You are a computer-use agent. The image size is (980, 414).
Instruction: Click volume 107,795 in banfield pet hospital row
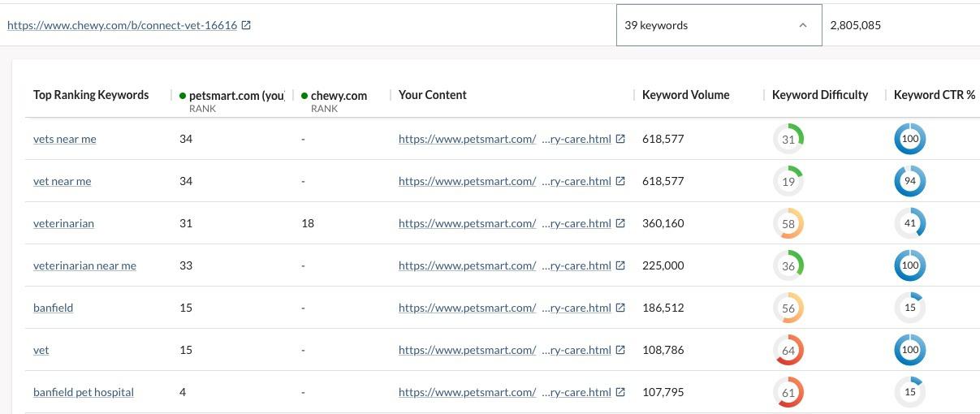click(663, 392)
